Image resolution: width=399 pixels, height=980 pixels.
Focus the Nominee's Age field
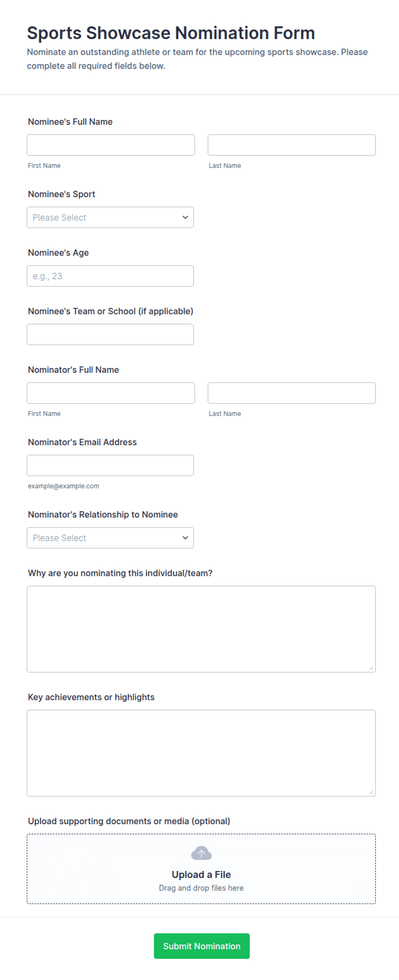click(110, 276)
